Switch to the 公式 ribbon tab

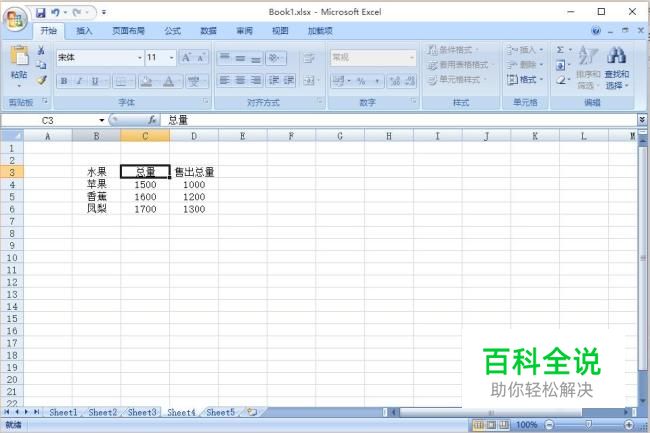click(172, 31)
